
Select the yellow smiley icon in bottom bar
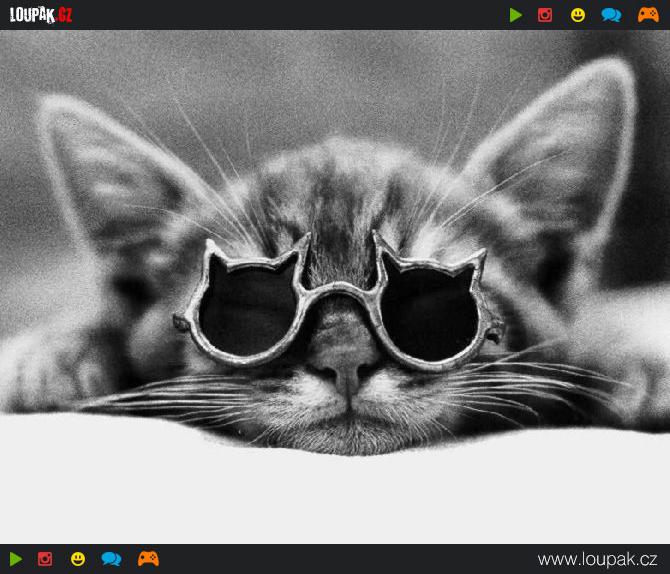point(78,559)
